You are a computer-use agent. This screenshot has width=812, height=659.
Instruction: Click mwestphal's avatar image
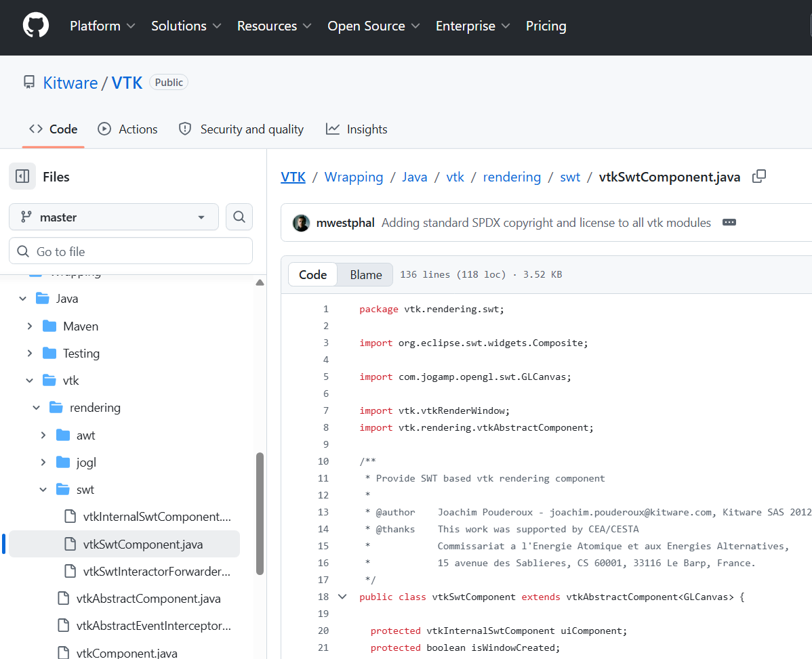301,223
